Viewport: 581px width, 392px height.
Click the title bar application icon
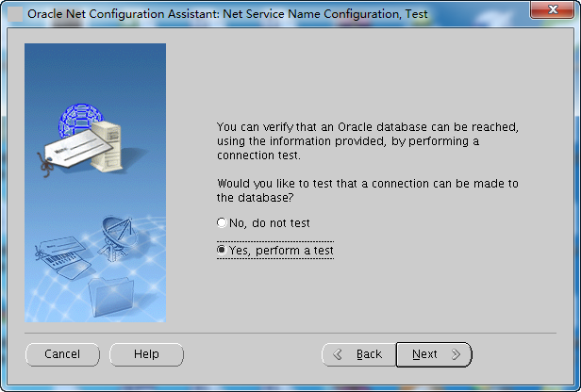pos(15,14)
